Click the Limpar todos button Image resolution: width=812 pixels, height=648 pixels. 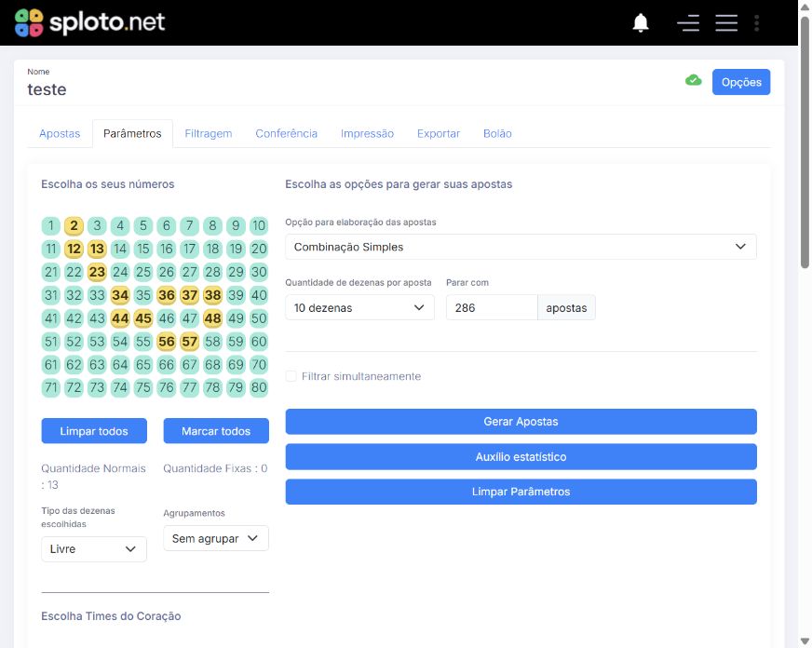pos(94,431)
